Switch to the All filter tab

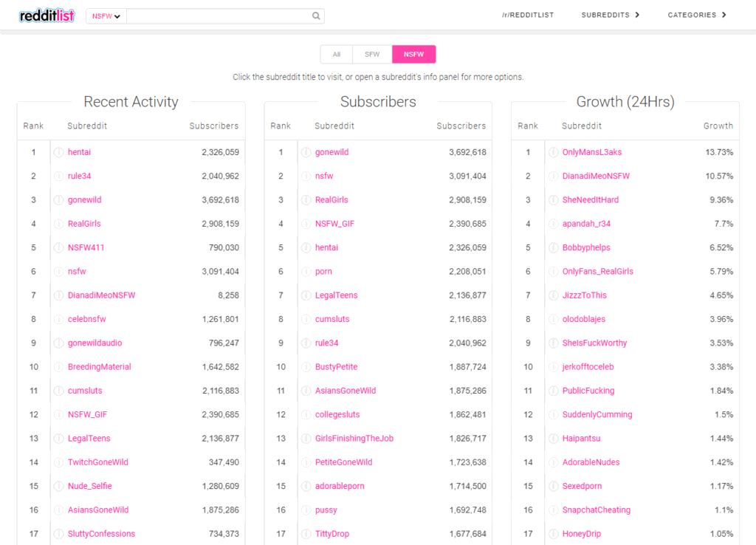(x=337, y=55)
